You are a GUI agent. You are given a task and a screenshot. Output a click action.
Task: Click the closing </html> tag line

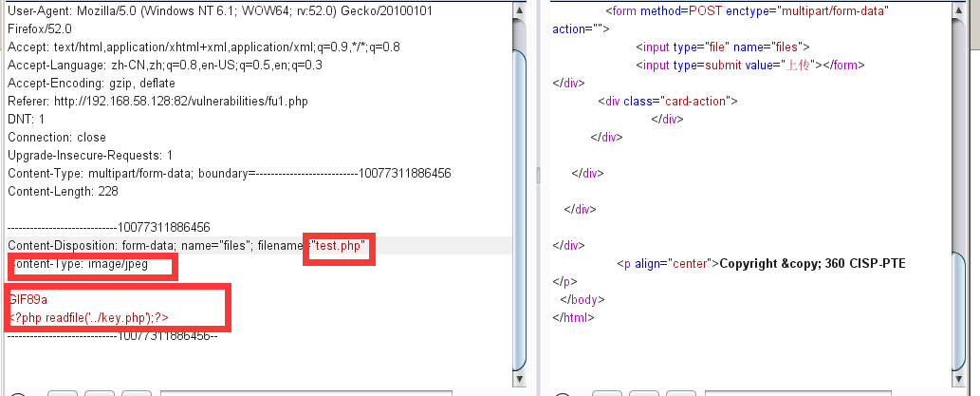[573, 318]
